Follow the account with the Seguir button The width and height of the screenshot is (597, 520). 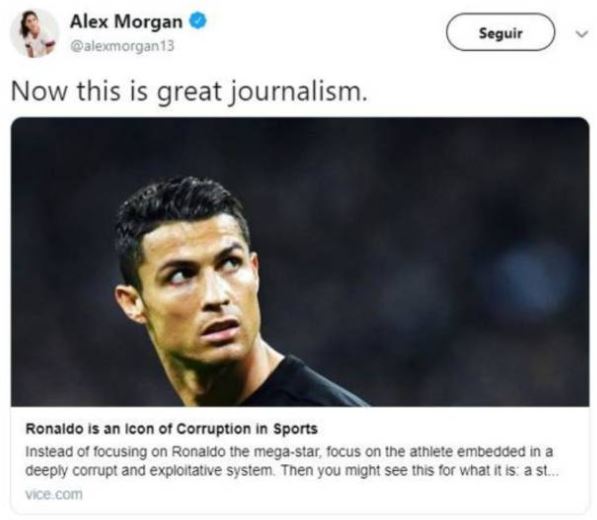[x=500, y=32]
